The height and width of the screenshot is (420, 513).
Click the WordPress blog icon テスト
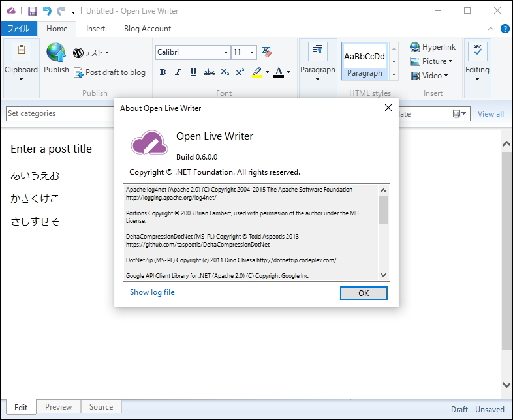[x=78, y=53]
